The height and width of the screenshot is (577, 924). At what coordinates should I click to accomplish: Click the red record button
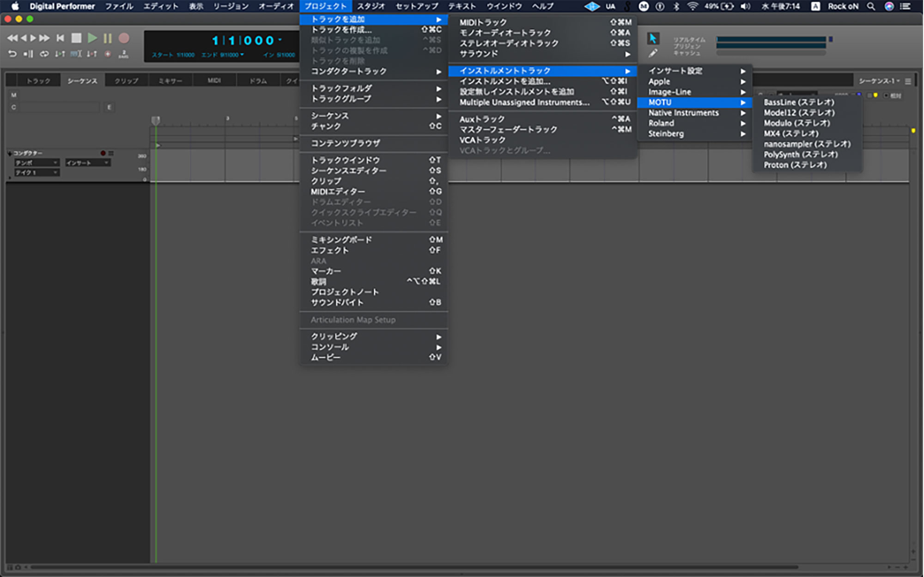point(124,38)
